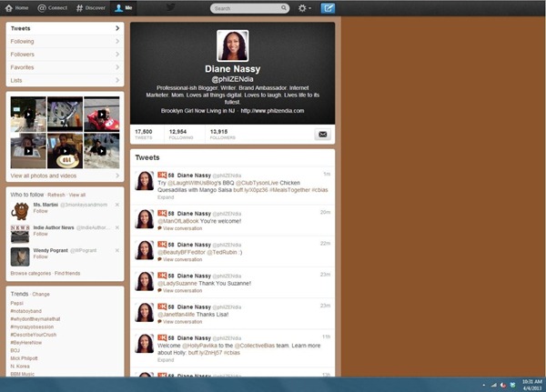Click chevron next to Favorites
546x392 pixels.
click(x=117, y=67)
